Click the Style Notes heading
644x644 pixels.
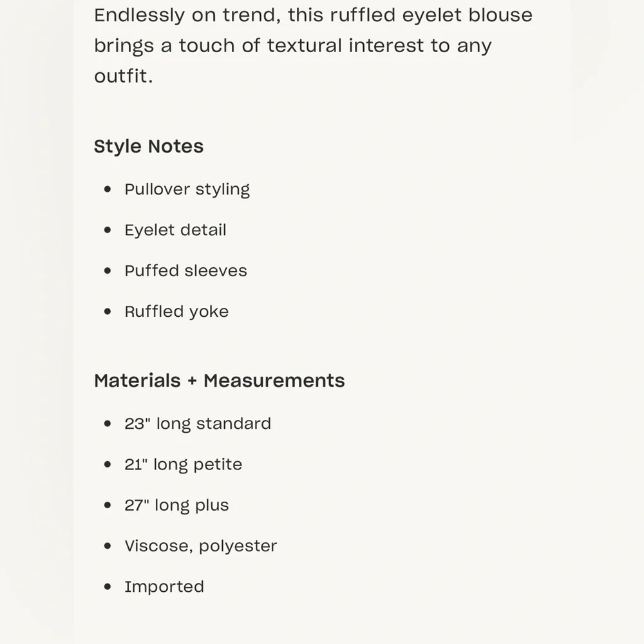pyautogui.click(x=149, y=147)
